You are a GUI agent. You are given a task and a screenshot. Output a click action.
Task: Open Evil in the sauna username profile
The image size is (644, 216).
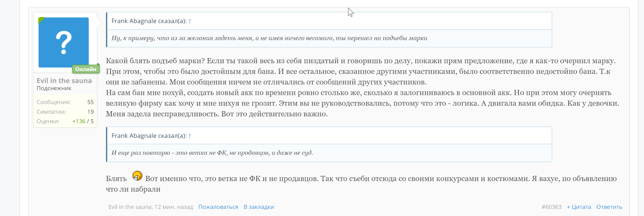64,81
